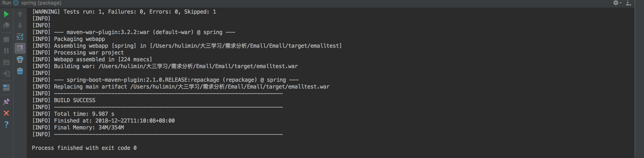644x158 pixels.
Task: Stop the running process
Action: point(7,39)
